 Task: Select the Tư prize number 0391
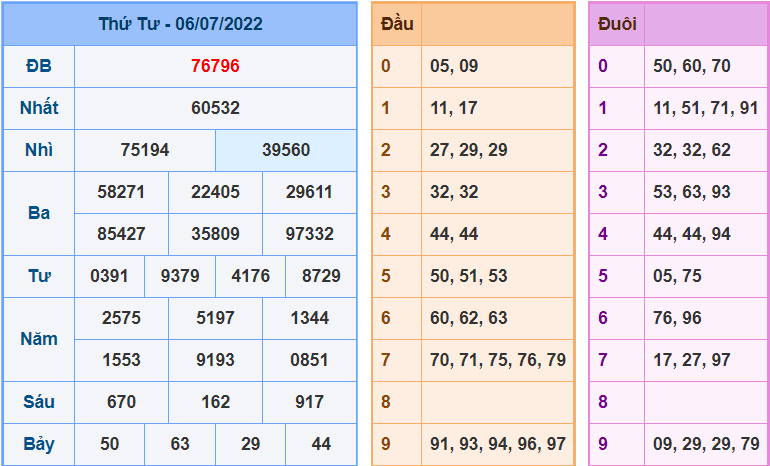click(109, 276)
